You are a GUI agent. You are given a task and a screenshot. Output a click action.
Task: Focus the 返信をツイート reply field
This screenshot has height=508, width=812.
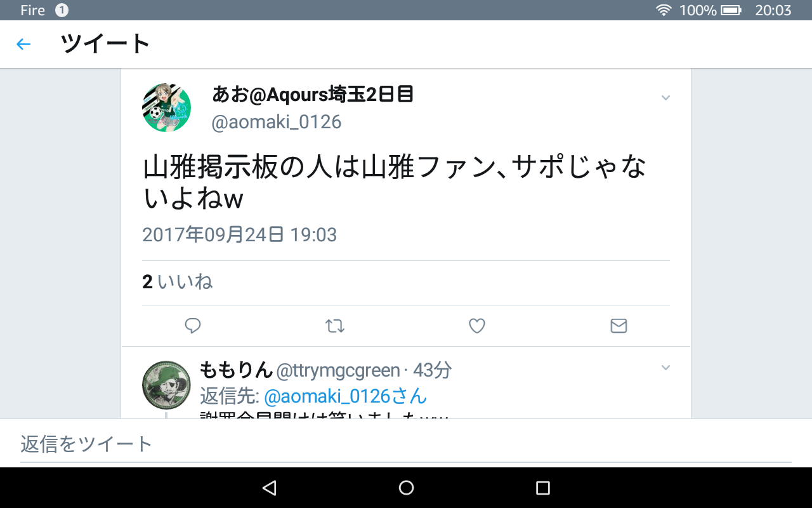[x=406, y=443]
